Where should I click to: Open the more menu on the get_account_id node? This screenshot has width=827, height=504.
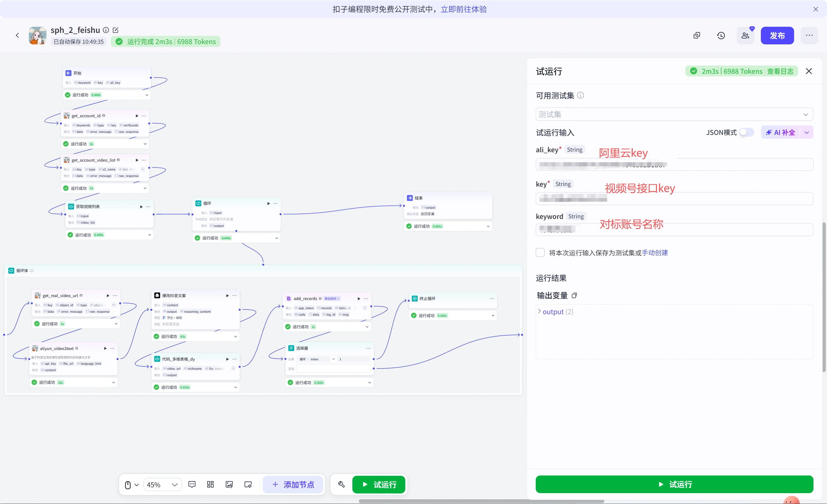pyautogui.click(x=144, y=115)
